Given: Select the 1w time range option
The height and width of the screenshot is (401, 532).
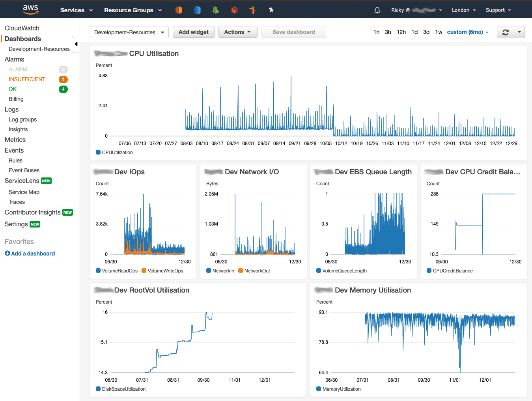Looking at the screenshot, I should tap(439, 32).
